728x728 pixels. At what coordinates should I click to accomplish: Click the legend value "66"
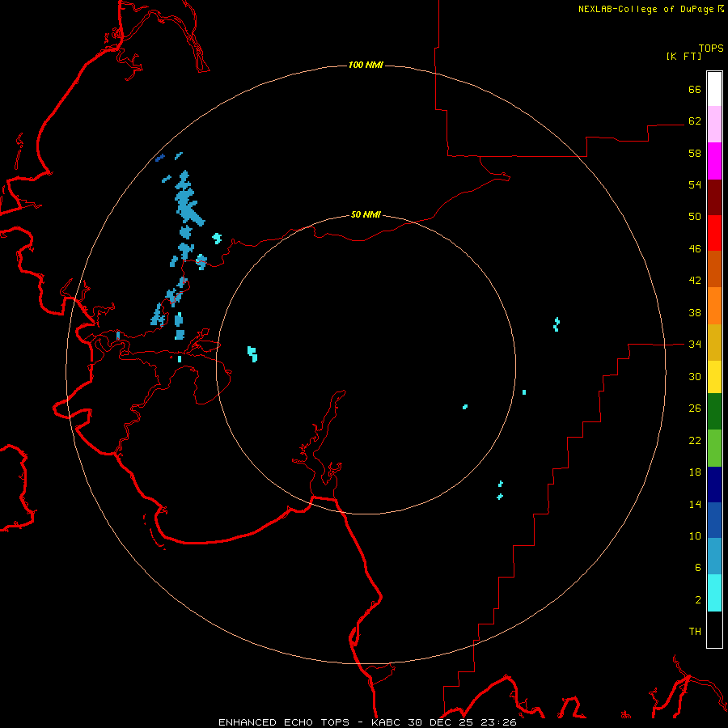click(x=695, y=89)
